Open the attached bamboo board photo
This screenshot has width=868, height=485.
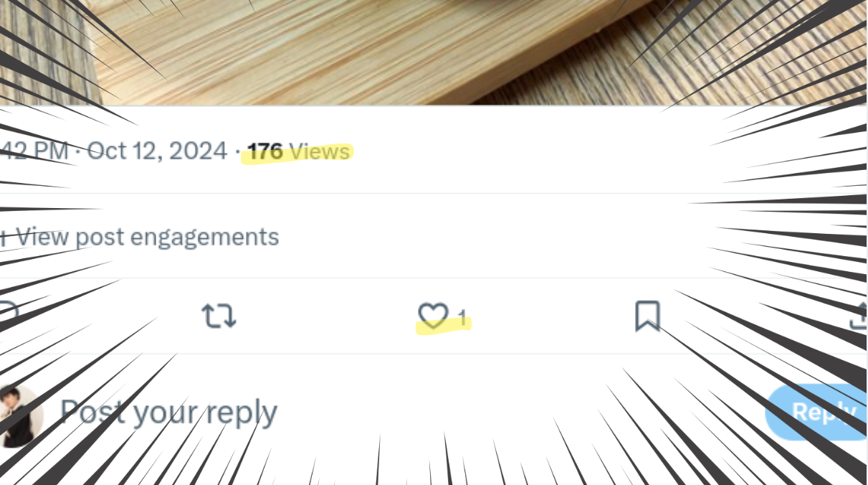[x=434, y=52]
